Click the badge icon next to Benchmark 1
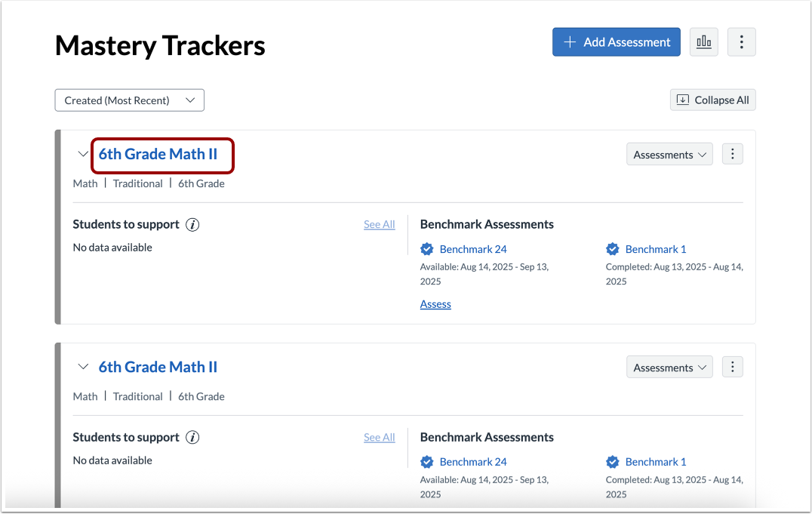The image size is (812, 514). pos(611,248)
